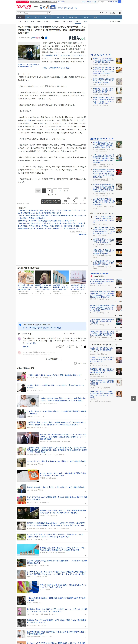This screenshot has width=138, height=644.
Task: Select the 速報 navigation tab
Action: coord(28,17)
